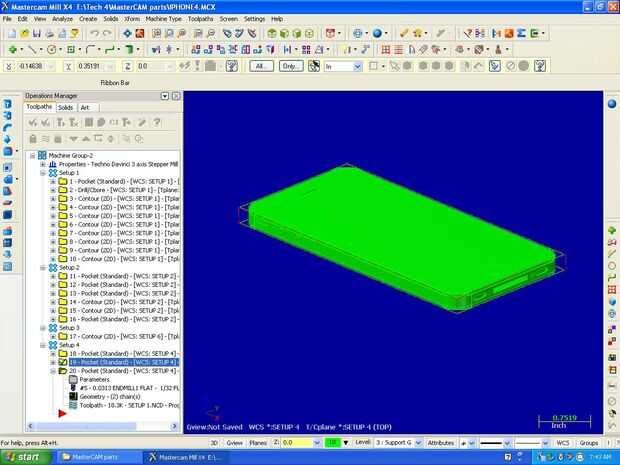
Task: Click the New file icon
Action: coord(12,34)
